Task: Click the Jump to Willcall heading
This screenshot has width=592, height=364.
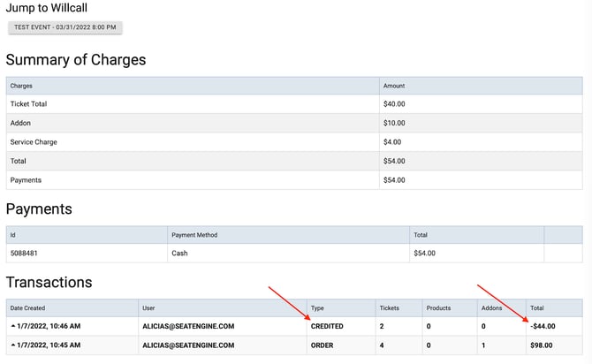Action: click(47, 9)
